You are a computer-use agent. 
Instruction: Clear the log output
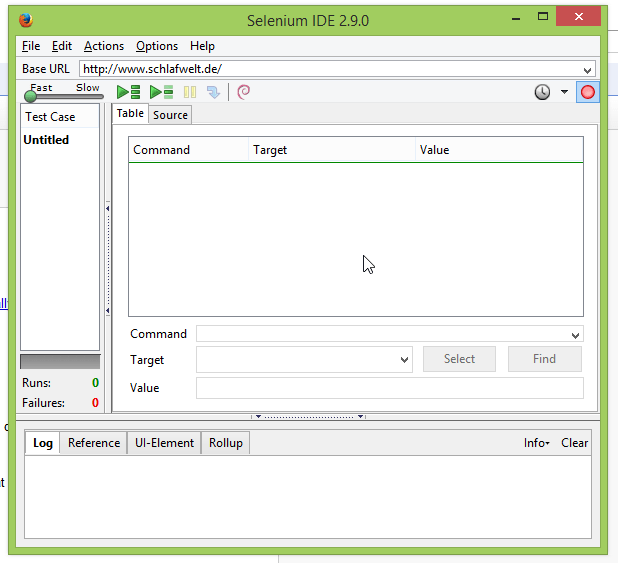pyautogui.click(x=574, y=443)
